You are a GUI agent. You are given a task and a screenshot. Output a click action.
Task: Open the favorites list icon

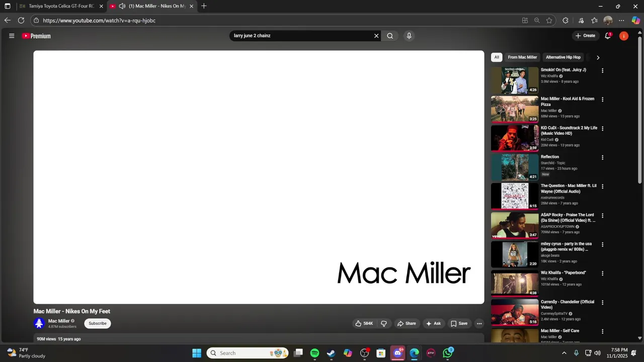(x=595, y=21)
